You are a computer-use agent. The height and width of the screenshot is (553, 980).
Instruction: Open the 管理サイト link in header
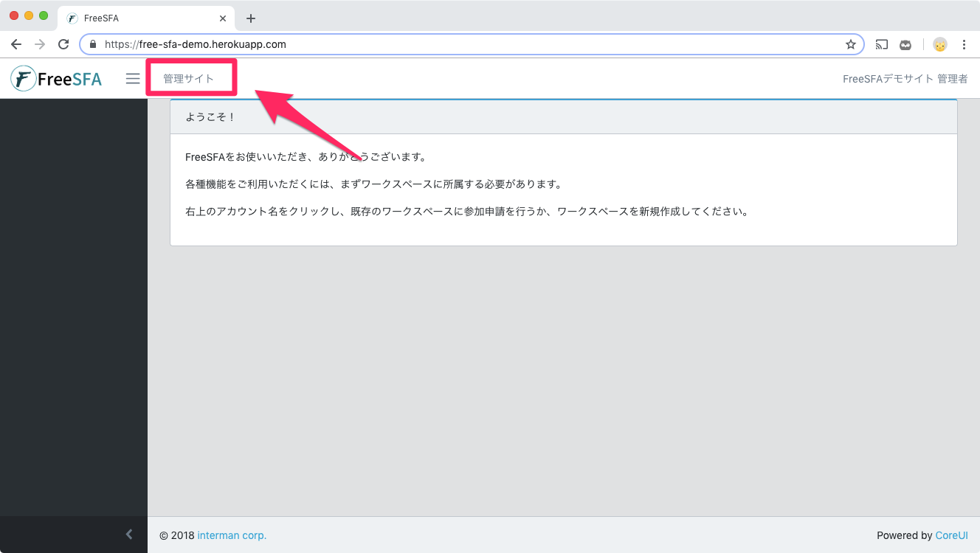click(x=188, y=79)
